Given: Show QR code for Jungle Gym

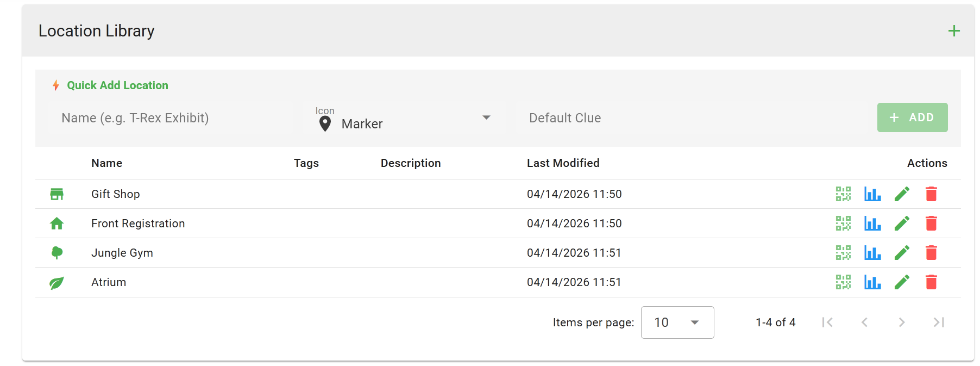Looking at the screenshot, I should pos(843,253).
